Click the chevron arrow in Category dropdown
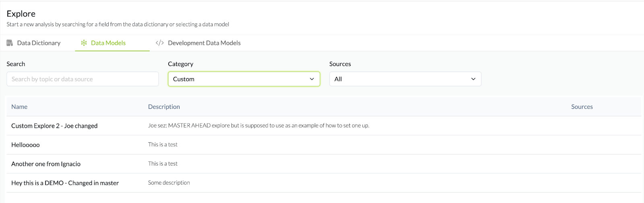 [x=312, y=79]
